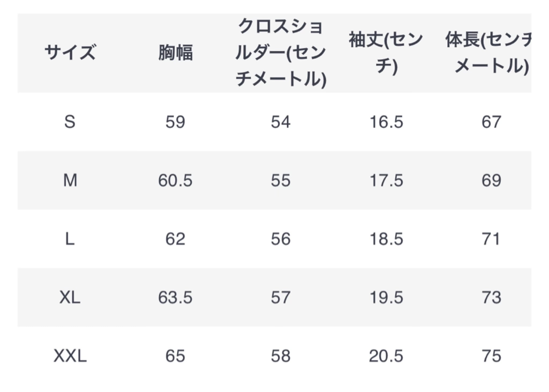
Task: Click chest width value 59
Action: [175, 122]
